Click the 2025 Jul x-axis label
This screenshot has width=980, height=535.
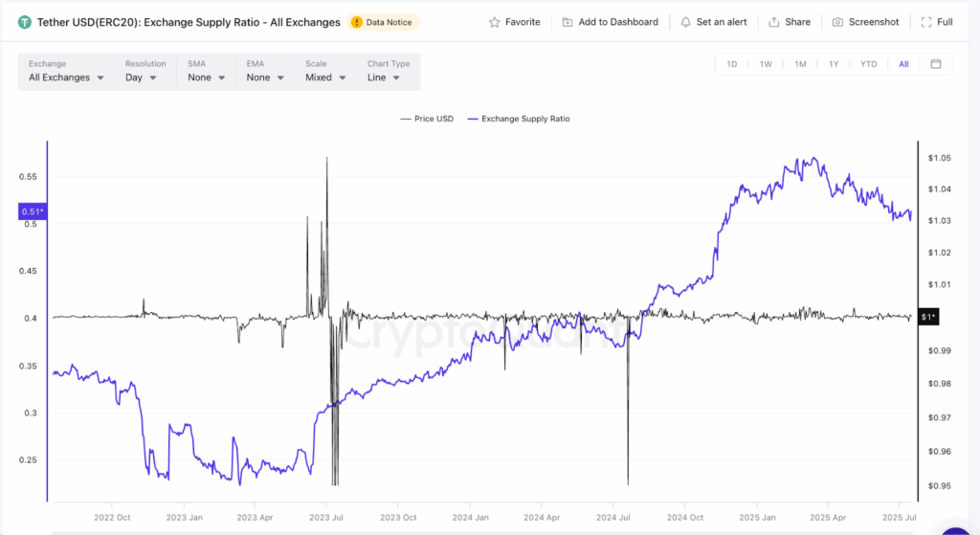coord(899,518)
